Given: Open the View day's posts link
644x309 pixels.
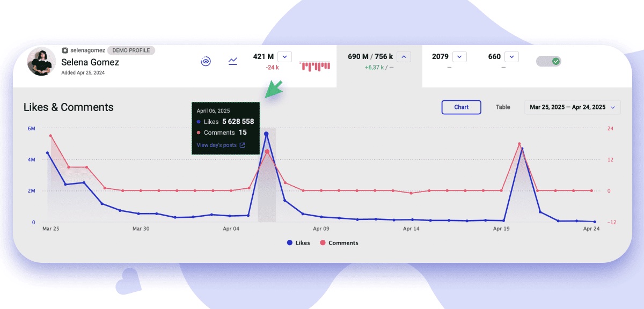Looking at the screenshot, I should (216, 145).
